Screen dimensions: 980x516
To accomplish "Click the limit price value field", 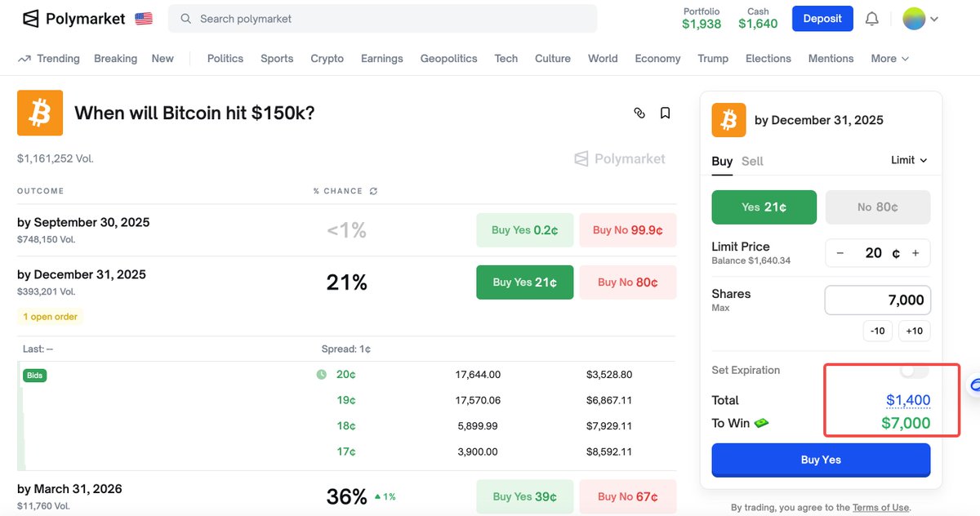I will (878, 253).
